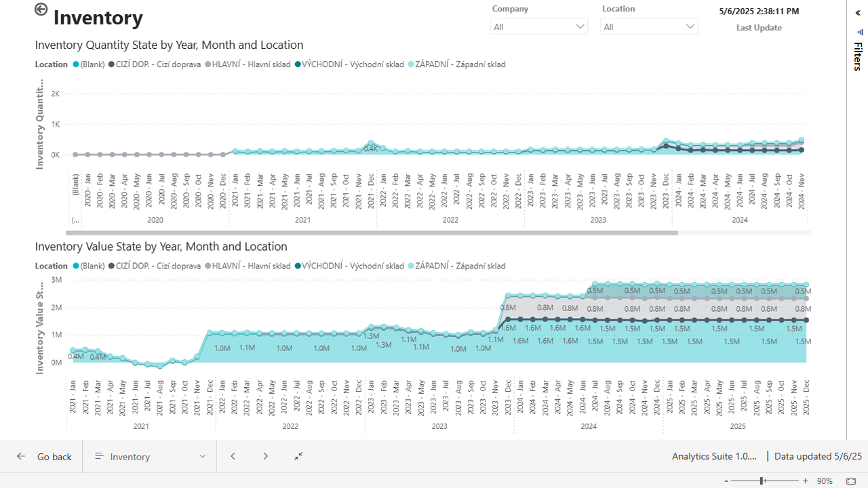Select the fit-to-page diagonal arrows icon
Image resolution: width=868 pixels, height=488 pixels.
298,456
